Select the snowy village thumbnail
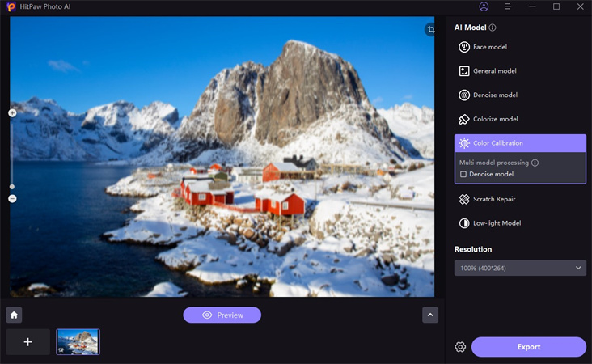592x364 pixels. point(78,342)
